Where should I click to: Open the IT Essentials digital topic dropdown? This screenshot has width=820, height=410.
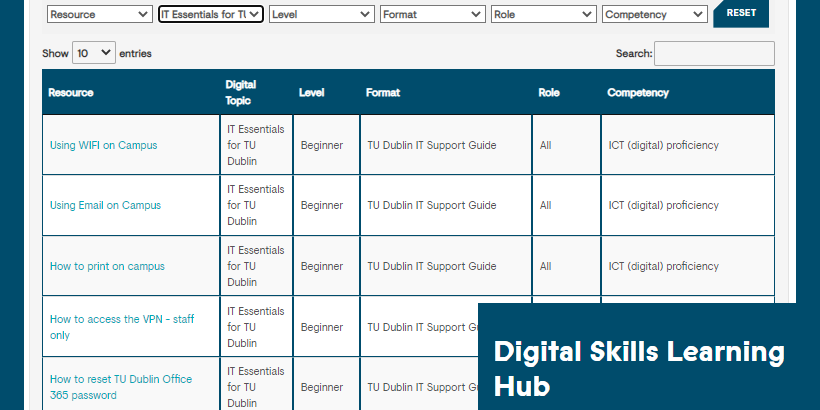(x=211, y=14)
